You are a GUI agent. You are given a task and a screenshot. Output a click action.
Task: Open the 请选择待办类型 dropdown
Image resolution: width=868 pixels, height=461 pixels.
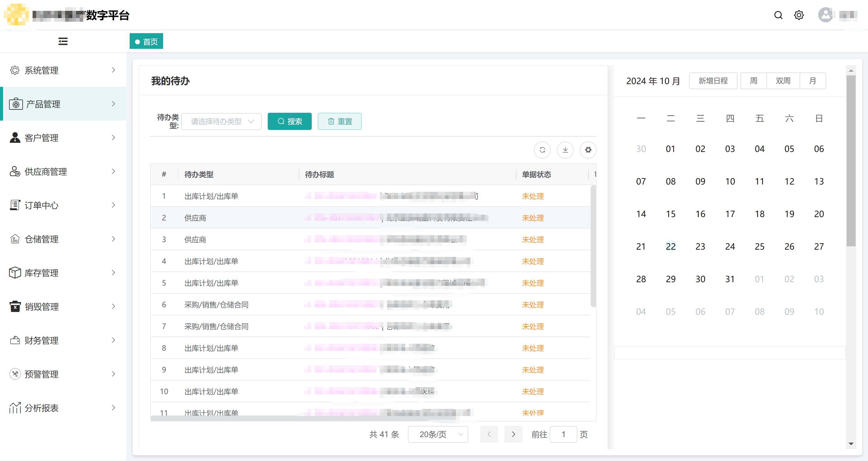click(221, 121)
